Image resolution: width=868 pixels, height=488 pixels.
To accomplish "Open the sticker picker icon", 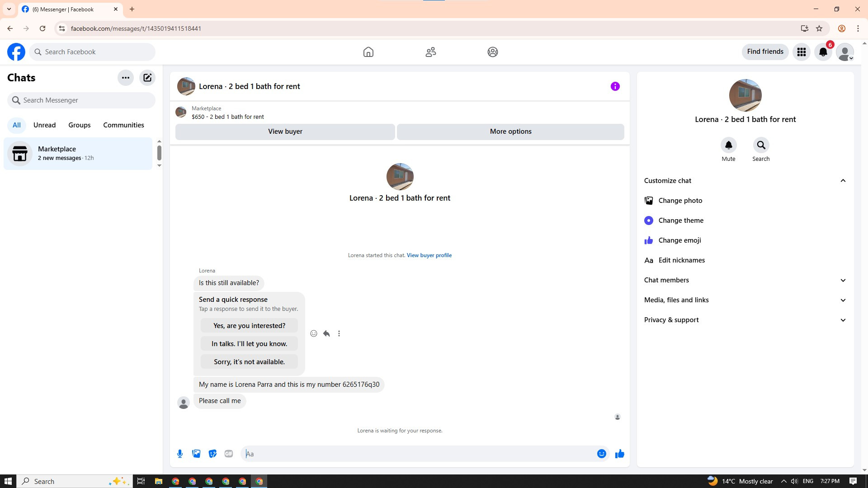I will pos(212,454).
